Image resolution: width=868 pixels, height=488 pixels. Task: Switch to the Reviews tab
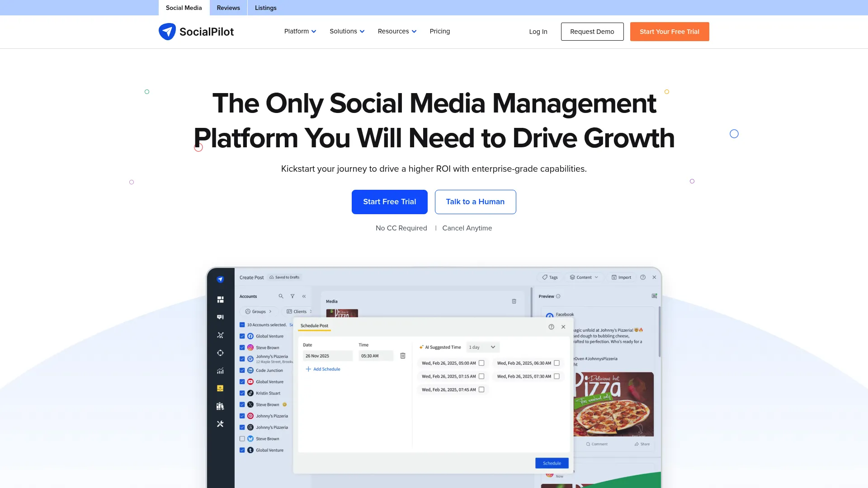[x=228, y=8]
